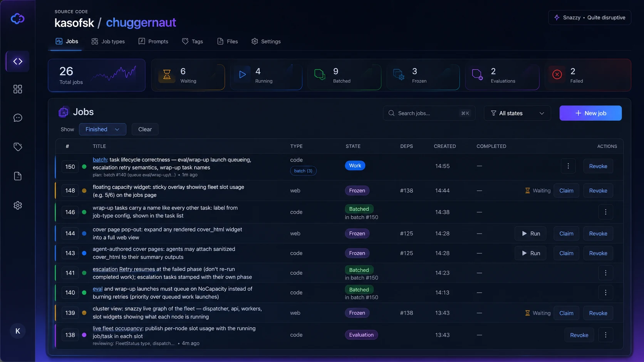Open the chuggernaut repository link

tap(141, 23)
